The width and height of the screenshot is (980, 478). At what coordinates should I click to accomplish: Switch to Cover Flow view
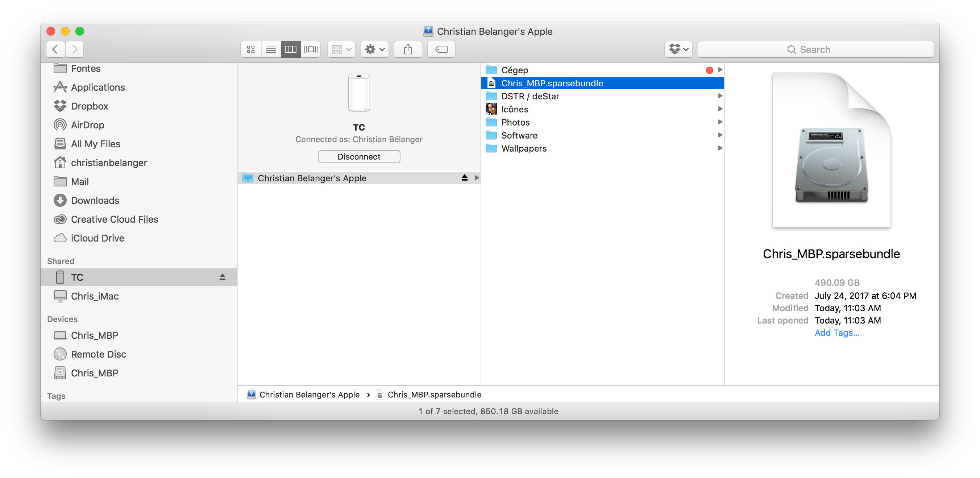pos(311,49)
